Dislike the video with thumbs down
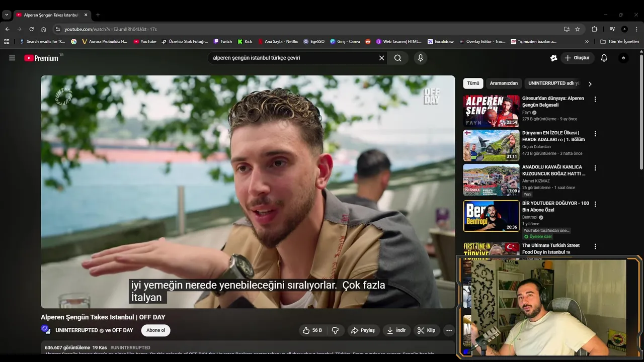Viewport: 644px width, 362px height. (x=335, y=330)
